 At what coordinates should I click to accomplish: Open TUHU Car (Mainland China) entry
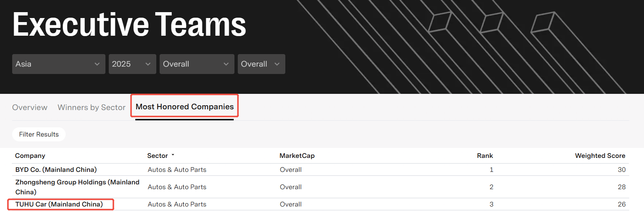pos(59,204)
